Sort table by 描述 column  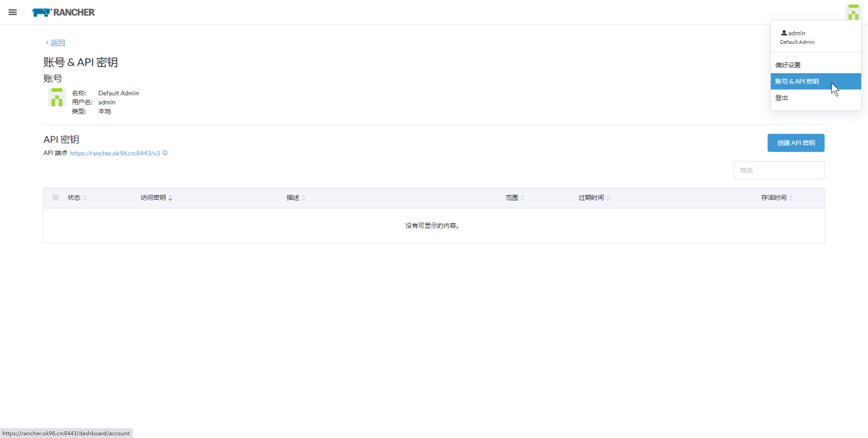pyautogui.click(x=296, y=198)
